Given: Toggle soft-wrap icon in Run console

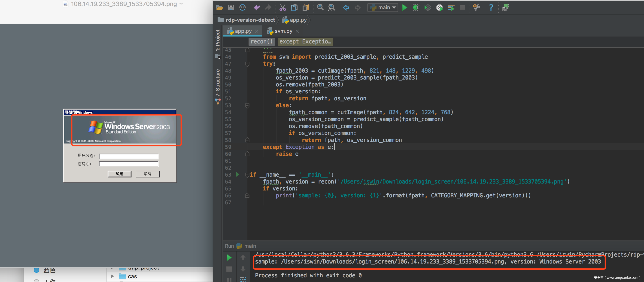Looking at the screenshot, I should coord(243,279).
